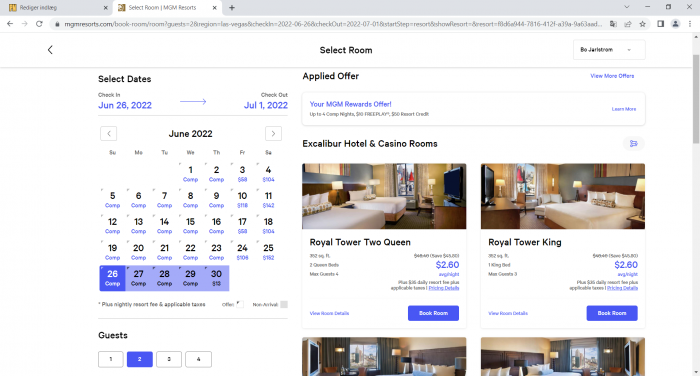The width and height of the screenshot is (700, 376).
Task: Advance calendar to next month
Action: point(273,134)
